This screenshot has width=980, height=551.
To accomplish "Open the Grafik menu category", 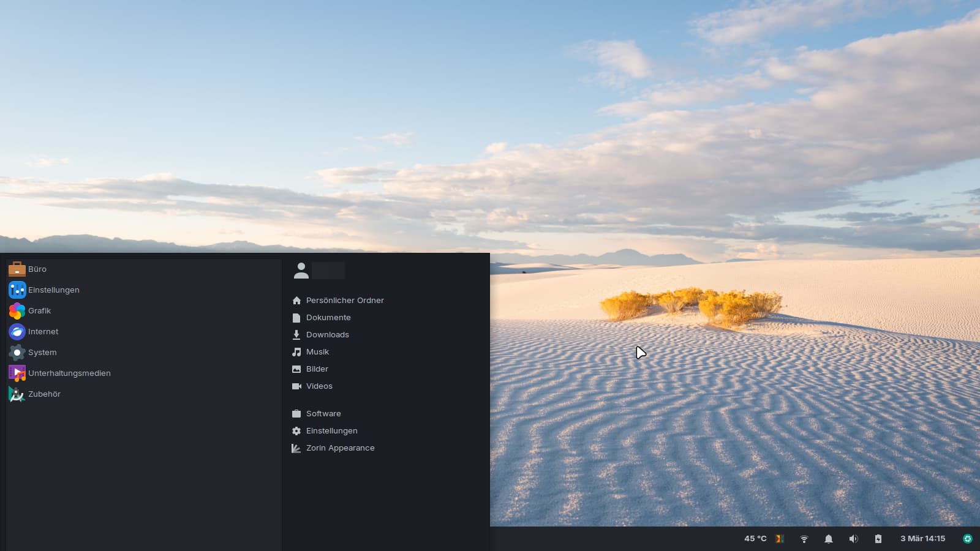I will [39, 310].
